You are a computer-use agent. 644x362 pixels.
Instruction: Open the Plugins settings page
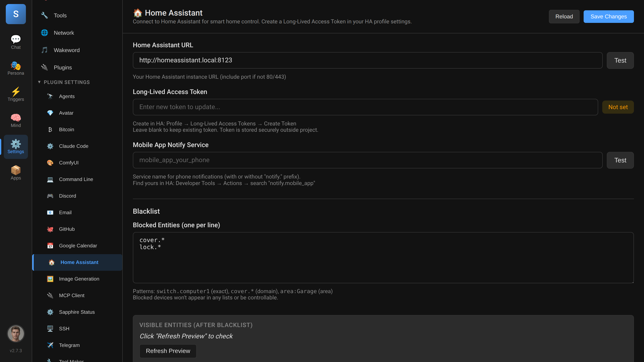point(77,67)
